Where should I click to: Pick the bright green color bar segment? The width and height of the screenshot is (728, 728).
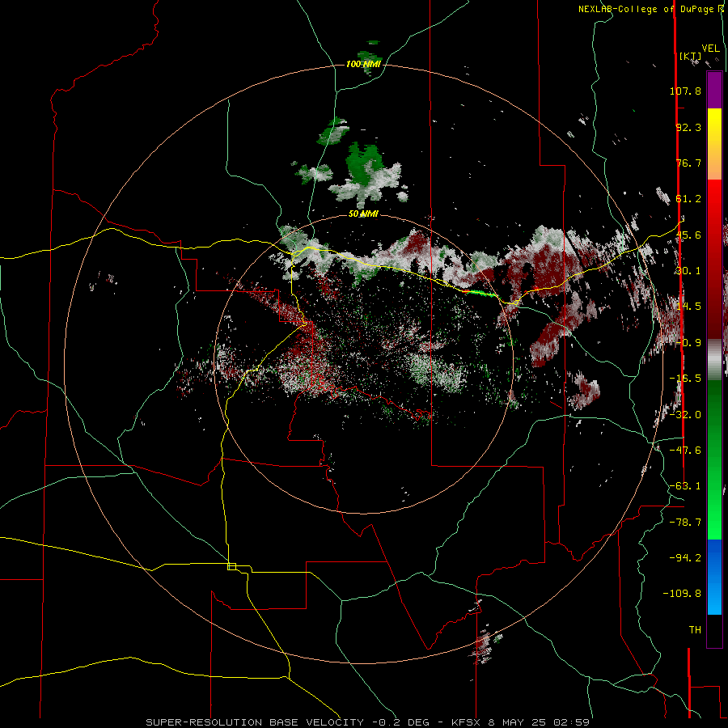click(714, 515)
